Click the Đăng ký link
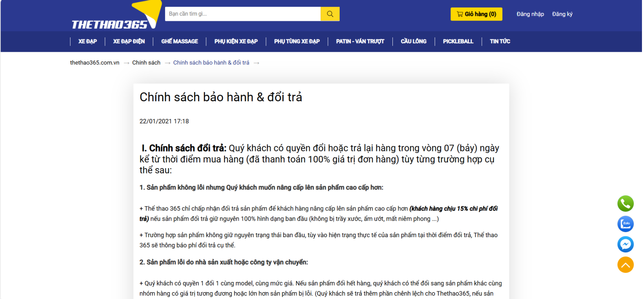 [x=562, y=14]
